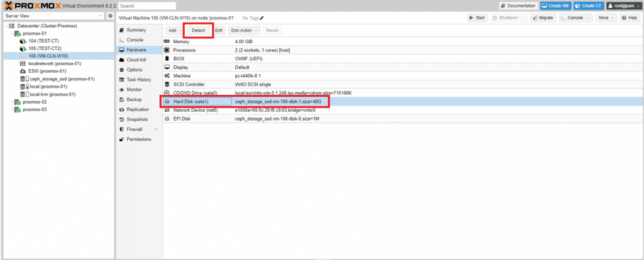The height and width of the screenshot is (260, 644).
Task: Click the Display monitor icon
Action: click(167, 67)
